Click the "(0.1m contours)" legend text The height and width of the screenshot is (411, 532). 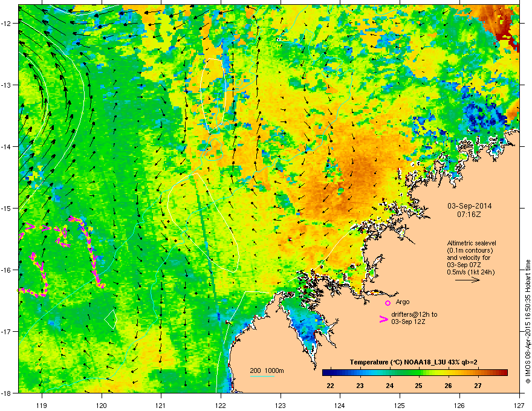click(x=470, y=251)
